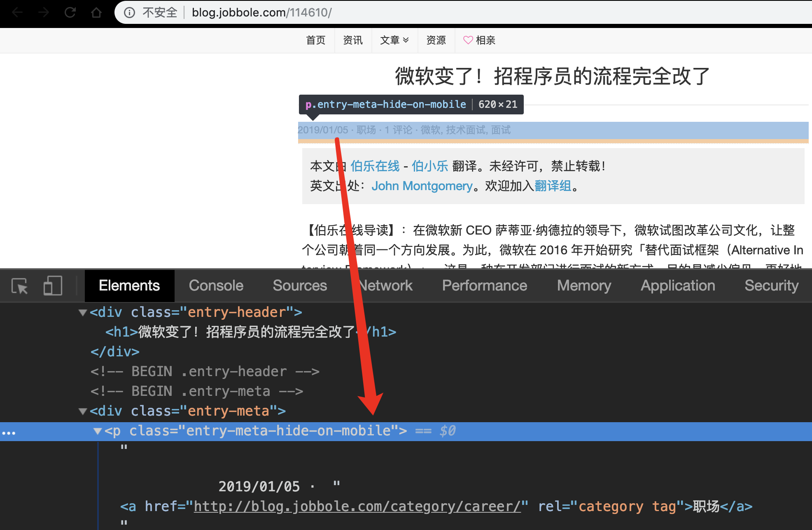Screen dimensions: 812x530
Task: Switch to the Security tab
Action: click(x=772, y=286)
